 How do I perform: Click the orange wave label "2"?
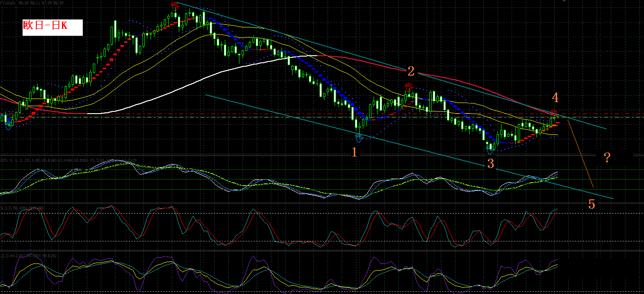411,71
